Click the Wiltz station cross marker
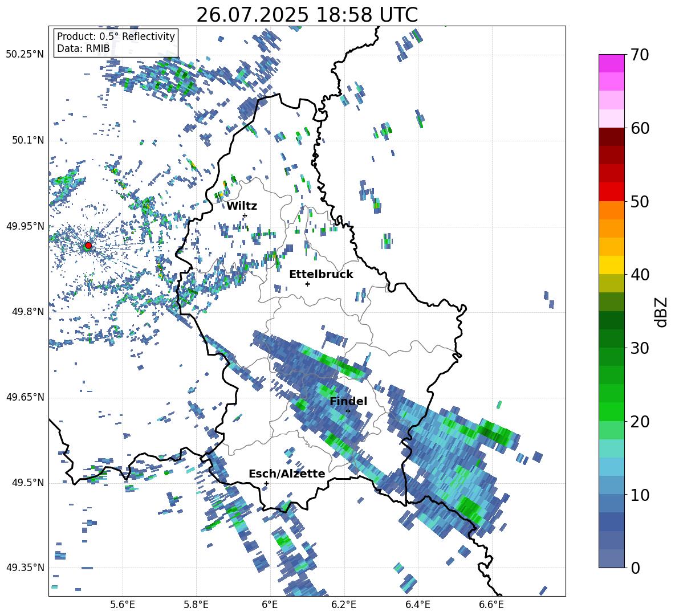Screen dimensions: 675x616 [x=245, y=215]
